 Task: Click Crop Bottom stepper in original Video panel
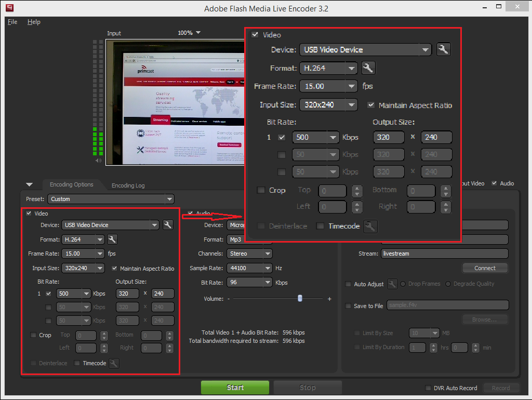point(169,336)
